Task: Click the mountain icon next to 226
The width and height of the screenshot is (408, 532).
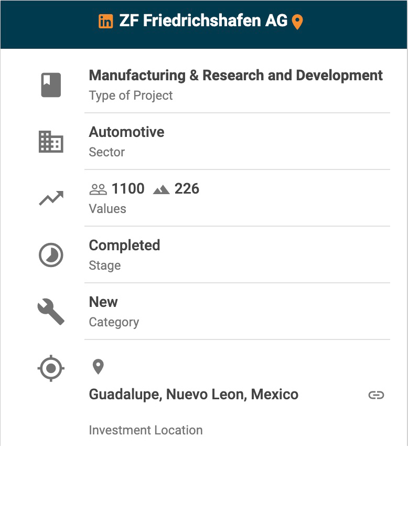Action: 161,189
